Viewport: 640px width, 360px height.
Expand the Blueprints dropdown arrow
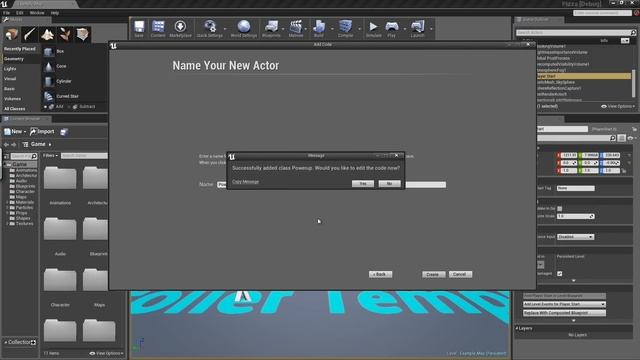[283, 29]
